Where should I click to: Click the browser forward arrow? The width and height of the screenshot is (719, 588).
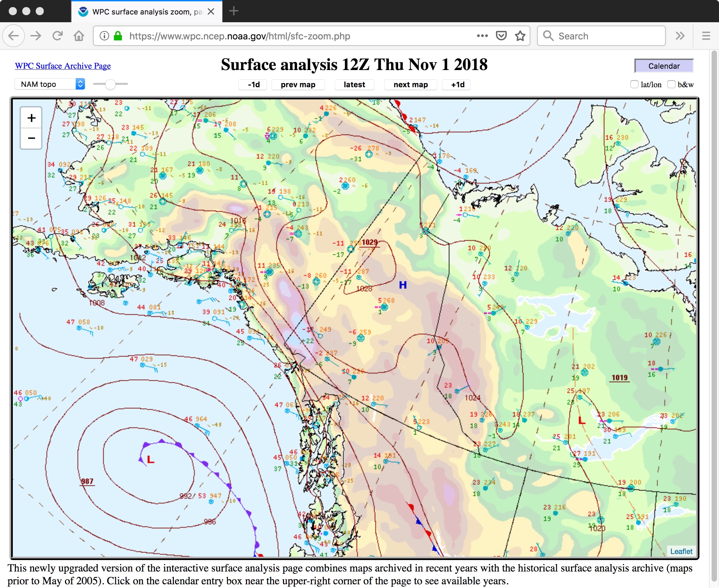point(36,36)
